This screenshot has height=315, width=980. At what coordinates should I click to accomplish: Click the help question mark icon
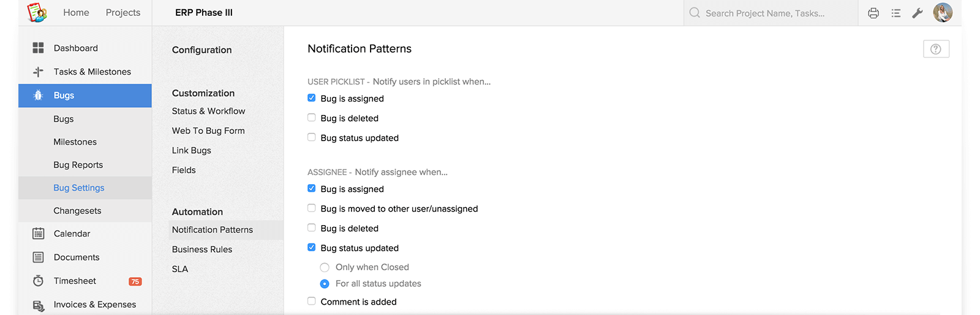(936, 49)
